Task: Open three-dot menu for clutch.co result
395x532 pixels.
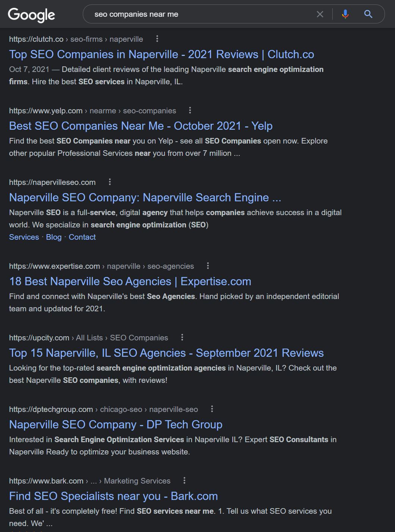Action: point(157,39)
